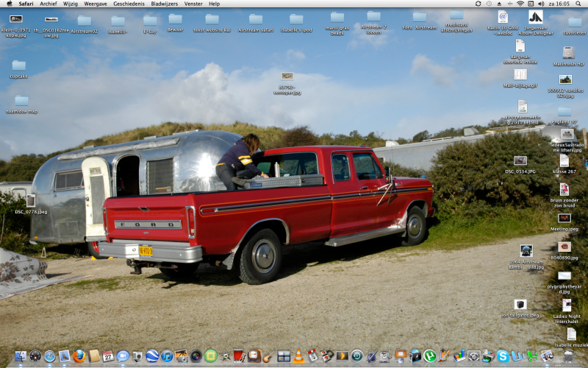Select the Ford Airstream folder

point(419,17)
